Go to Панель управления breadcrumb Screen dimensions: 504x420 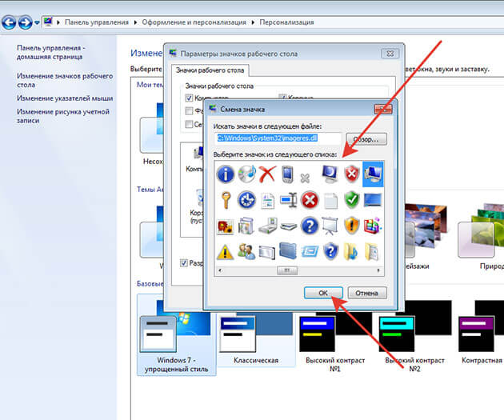pos(97,22)
